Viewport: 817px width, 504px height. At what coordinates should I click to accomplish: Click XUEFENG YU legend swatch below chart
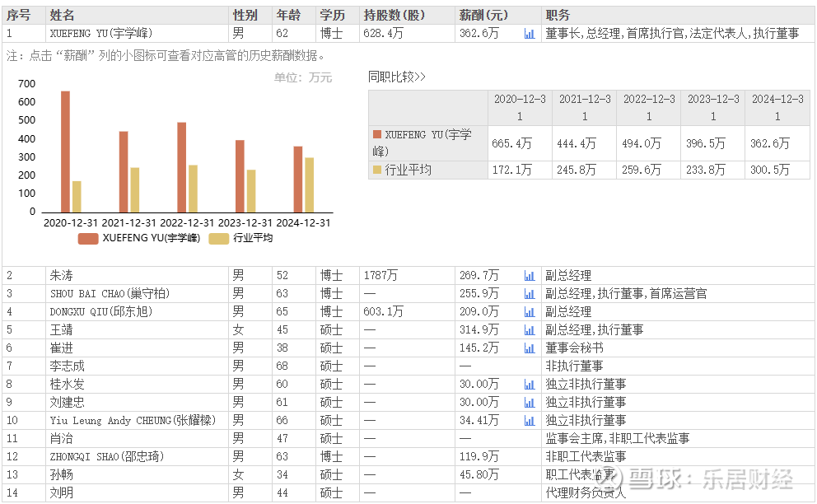tap(88, 238)
